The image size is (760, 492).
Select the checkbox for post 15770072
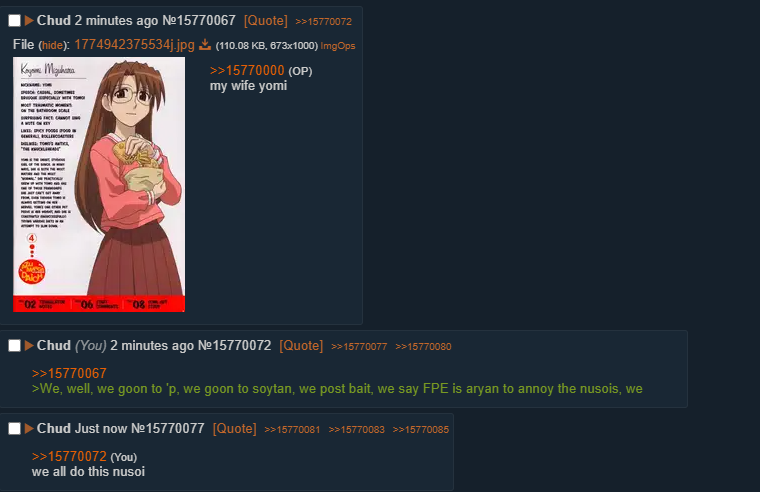pyautogui.click(x=15, y=346)
